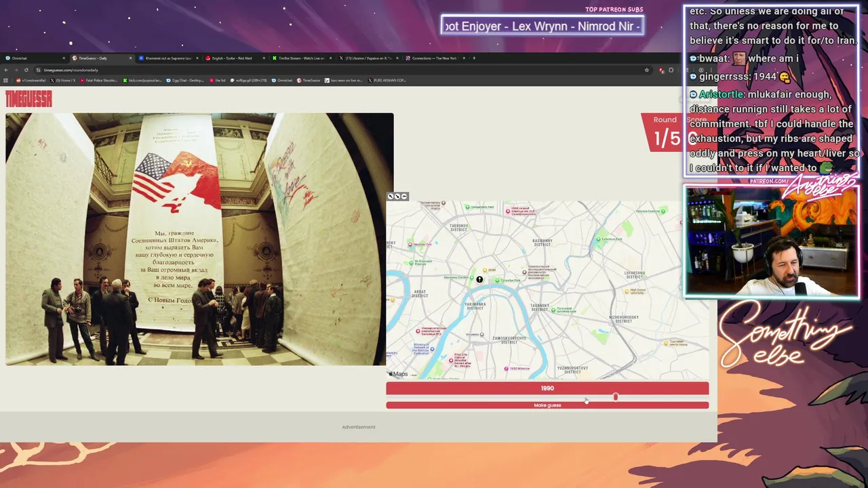
Task: Click the timeguessr.com address bar
Action: tap(339, 70)
